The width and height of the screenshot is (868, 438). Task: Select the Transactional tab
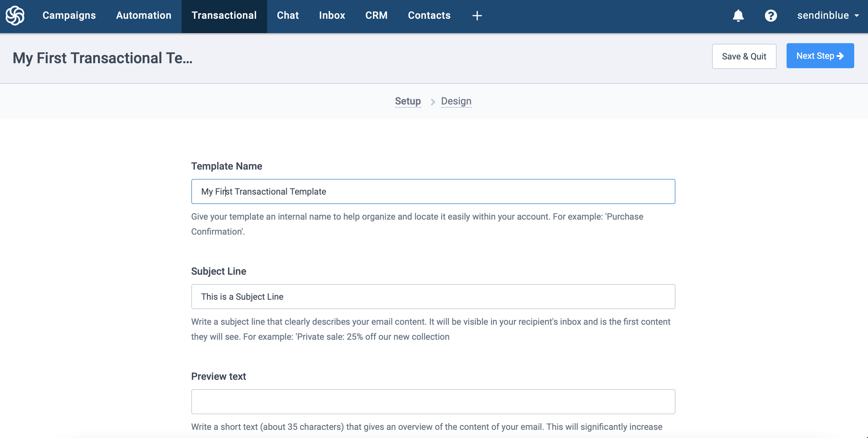pos(224,16)
